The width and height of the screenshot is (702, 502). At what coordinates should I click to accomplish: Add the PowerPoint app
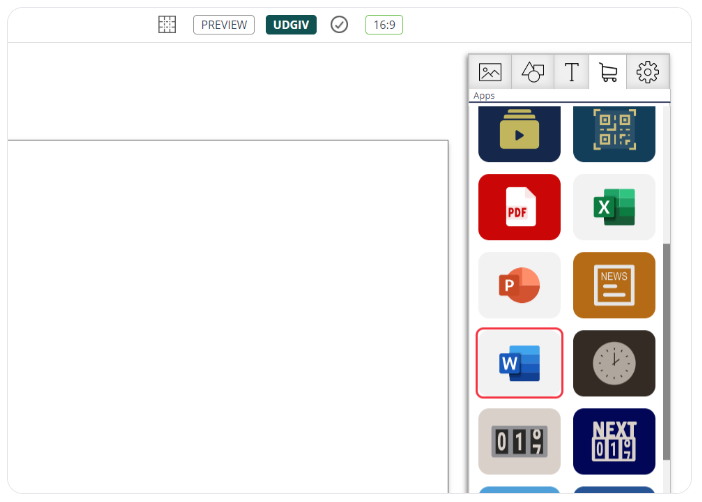tap(519, 285)
